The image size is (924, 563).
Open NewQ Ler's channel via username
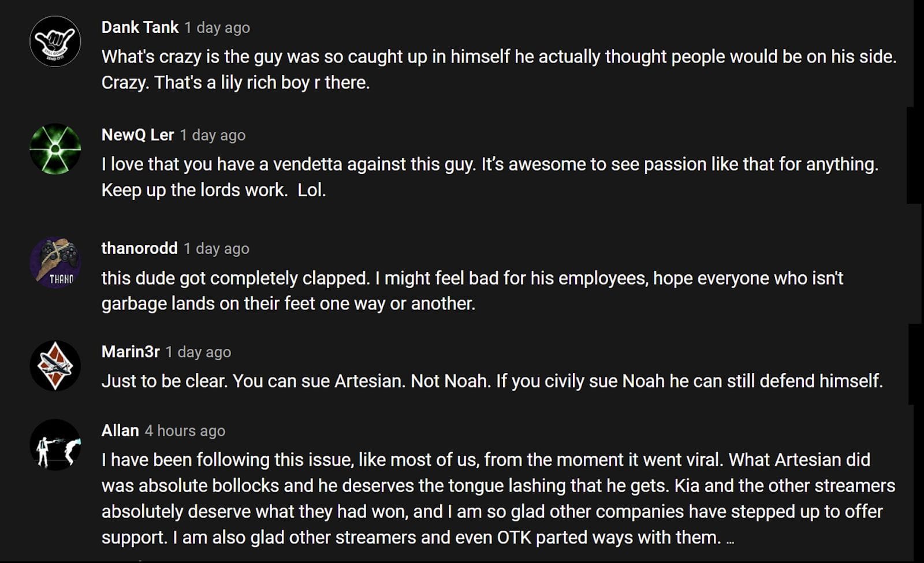[137, 135]
